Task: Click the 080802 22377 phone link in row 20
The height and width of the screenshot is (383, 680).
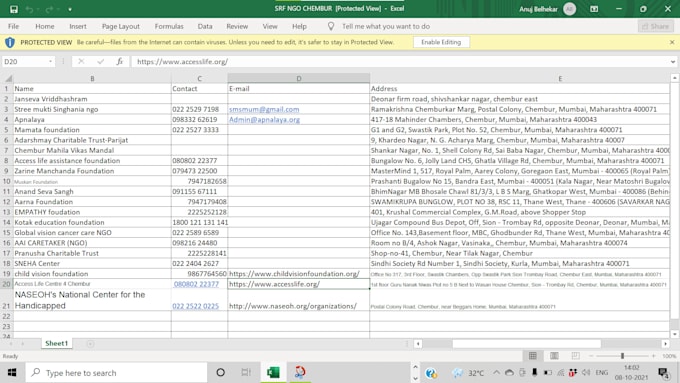Action: pos(196,284)
